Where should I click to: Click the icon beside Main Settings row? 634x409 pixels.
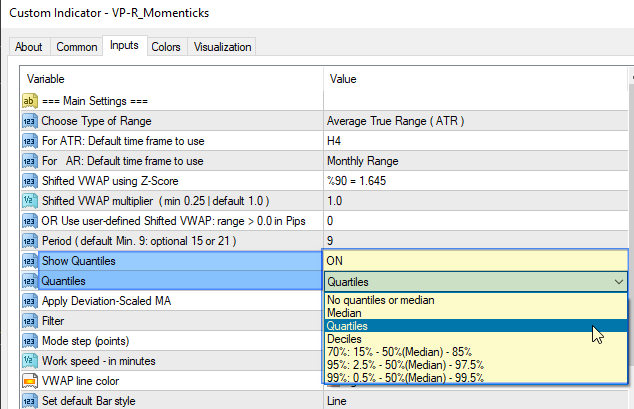click(29, 101)
